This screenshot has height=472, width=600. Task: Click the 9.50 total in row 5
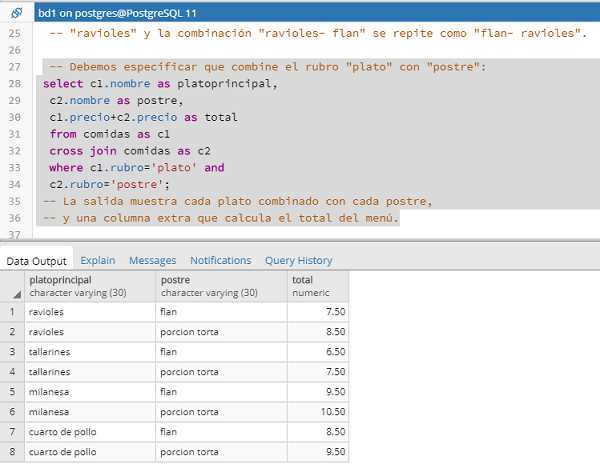tap(318, 392)
